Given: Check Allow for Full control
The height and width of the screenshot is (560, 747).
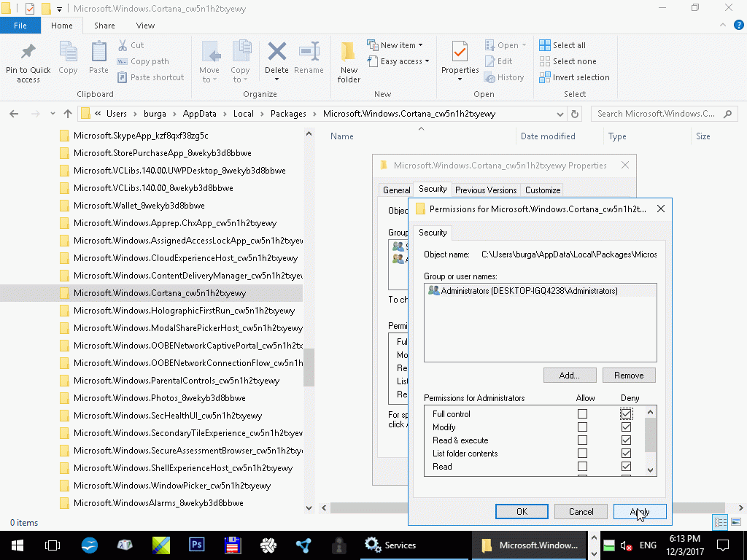Looking at the screenshot, I should pos(582,414).
